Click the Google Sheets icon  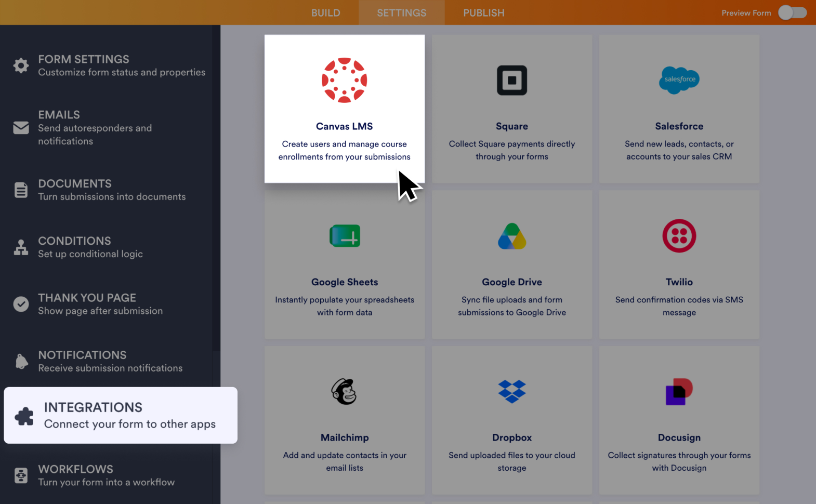[x=345, y=236]
